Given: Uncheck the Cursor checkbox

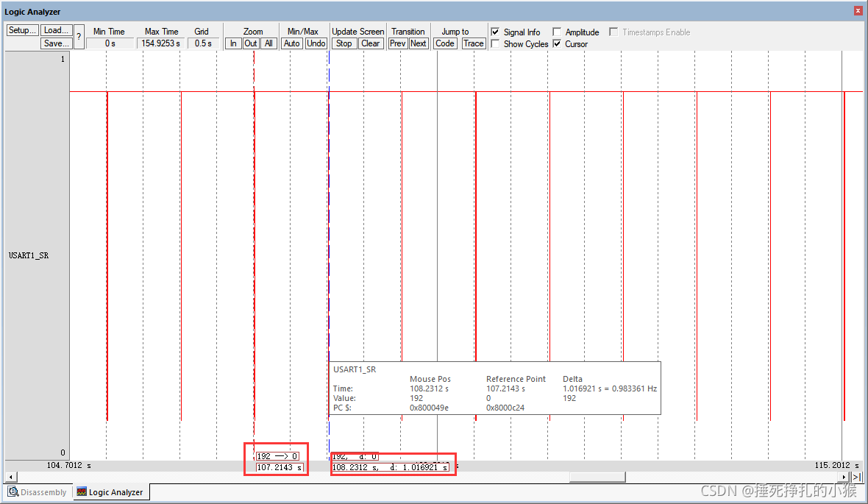Looking at the screenshot, I should pos(557,43).
